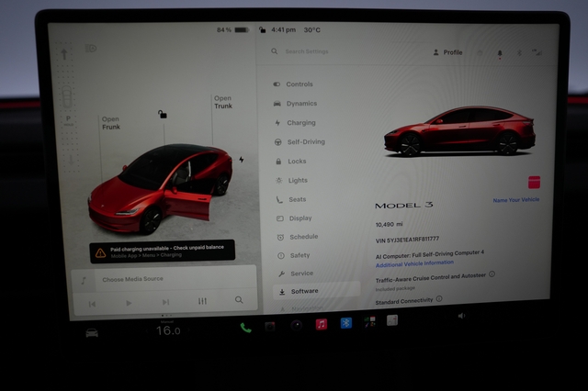Adjust volume via the speaker icon
The width and height of the screenshot is (588, 391).
point(461,316)
